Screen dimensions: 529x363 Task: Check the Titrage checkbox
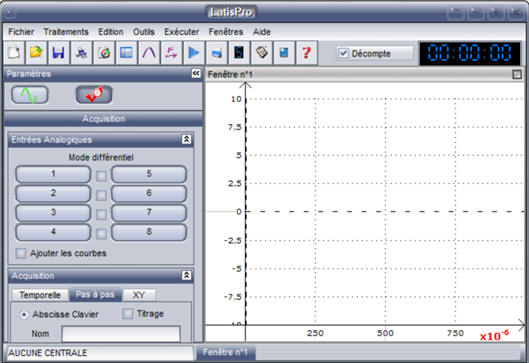click(x=128, y=314)
